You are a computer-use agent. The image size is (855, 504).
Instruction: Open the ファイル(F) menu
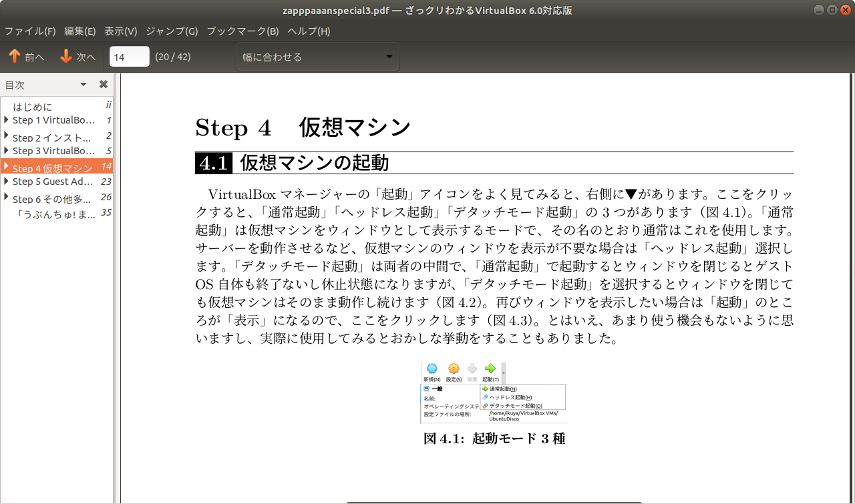tap(30, 31)
